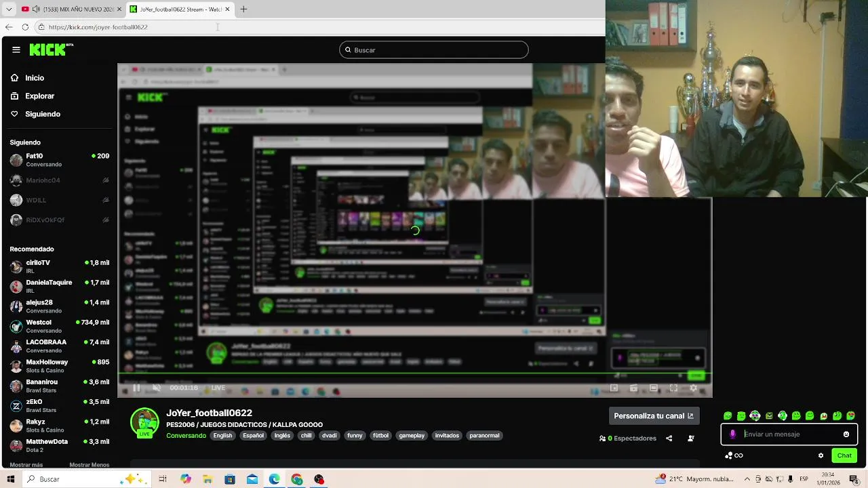The image size is (868, 488).
Task: Open video player settings gear
Action: pos(693,388)
